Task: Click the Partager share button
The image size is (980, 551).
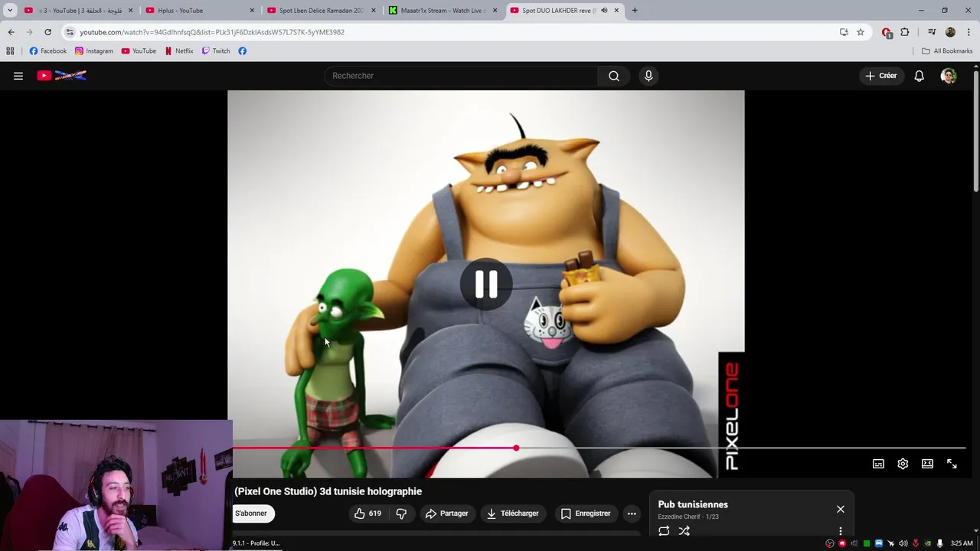Action: point(446,514)
